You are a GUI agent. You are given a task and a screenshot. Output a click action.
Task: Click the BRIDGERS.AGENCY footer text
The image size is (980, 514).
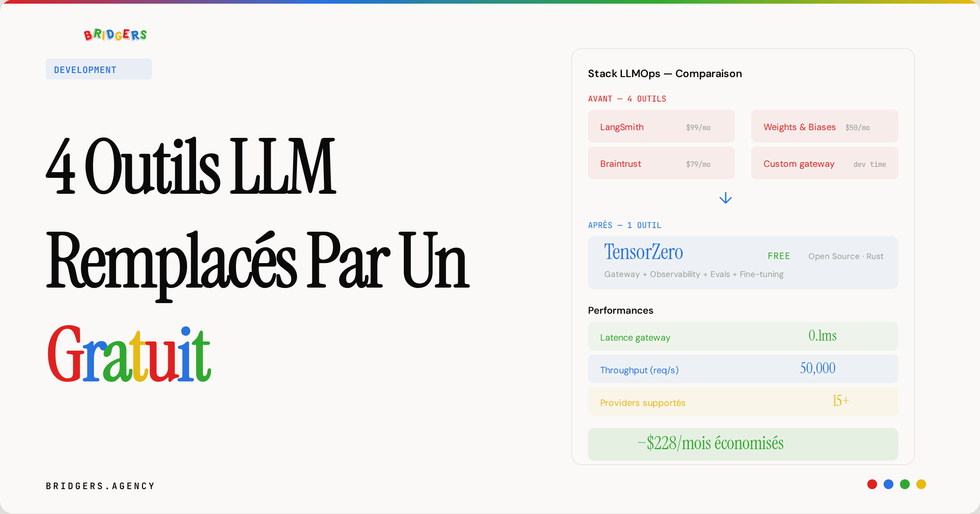coord(100,485)
